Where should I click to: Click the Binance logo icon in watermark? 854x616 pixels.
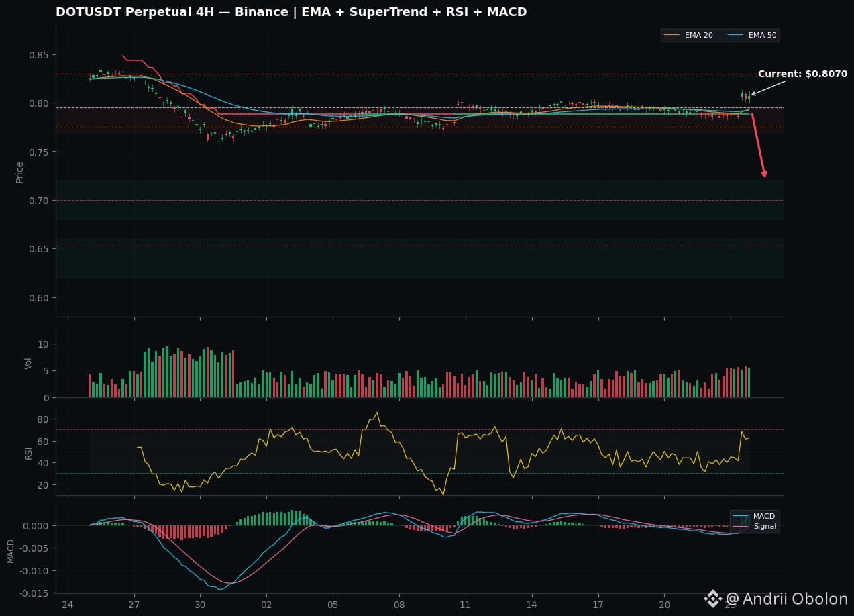coord(712,599)
